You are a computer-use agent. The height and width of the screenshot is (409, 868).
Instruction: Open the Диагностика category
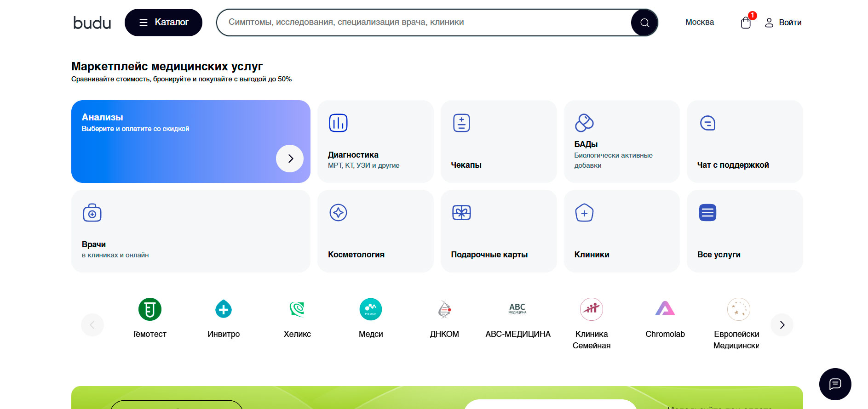point(375,142)
